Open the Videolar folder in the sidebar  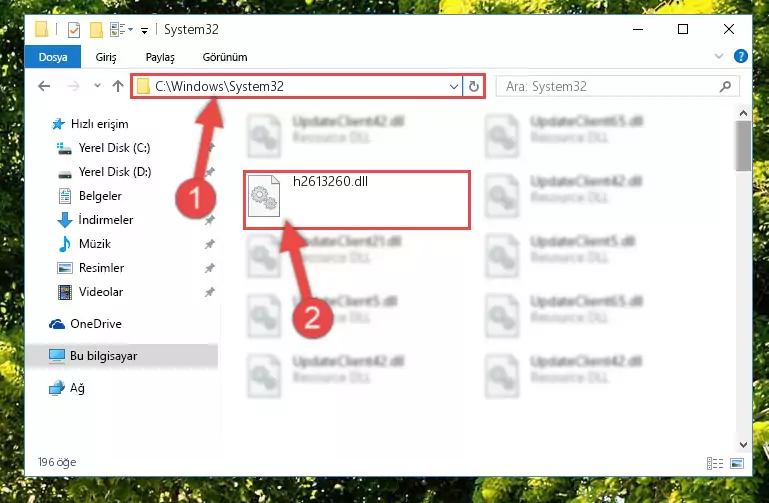coord(90,292)
